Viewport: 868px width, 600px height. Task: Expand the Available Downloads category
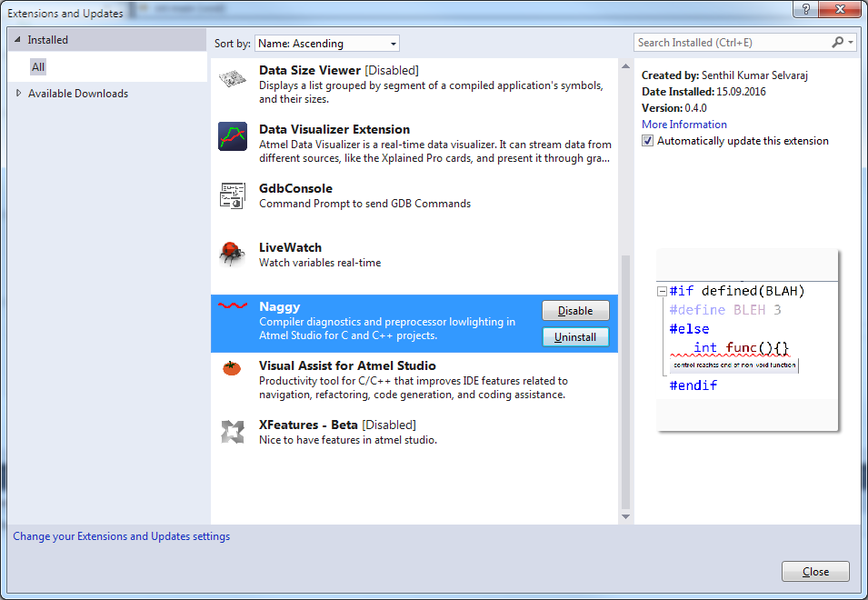tap(18, 93)
